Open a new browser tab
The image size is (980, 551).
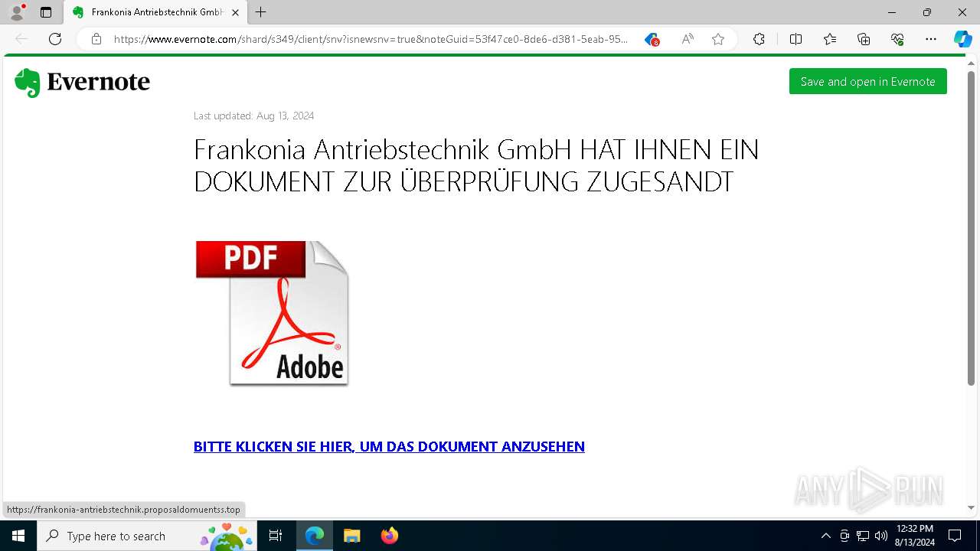[x=261, y=12]
